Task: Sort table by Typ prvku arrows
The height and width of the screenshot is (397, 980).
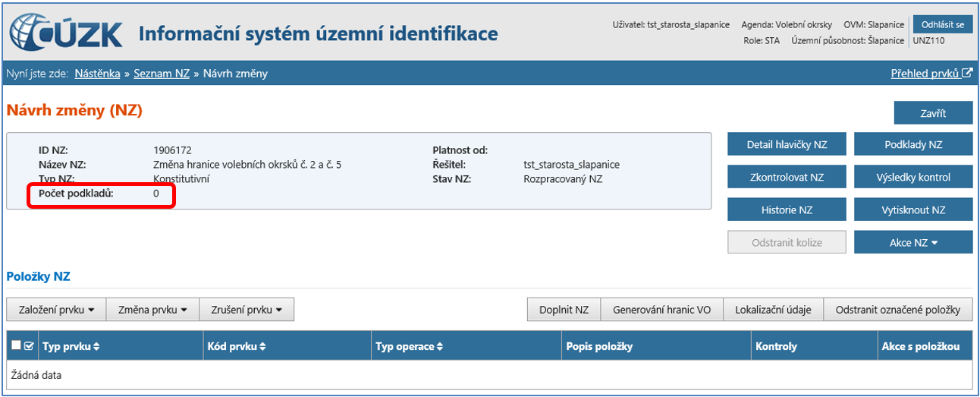Action: [96, 347]
